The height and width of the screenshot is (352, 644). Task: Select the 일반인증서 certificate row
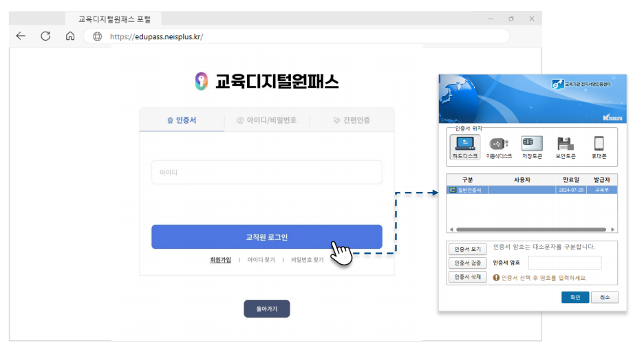coord(532,190)
